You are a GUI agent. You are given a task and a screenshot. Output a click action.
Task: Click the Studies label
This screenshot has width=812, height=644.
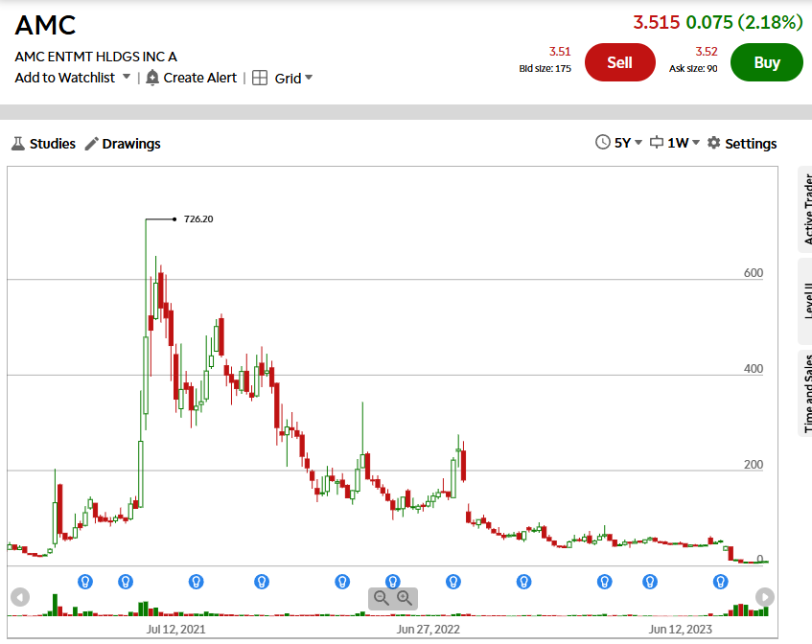(x=53, y=144)
